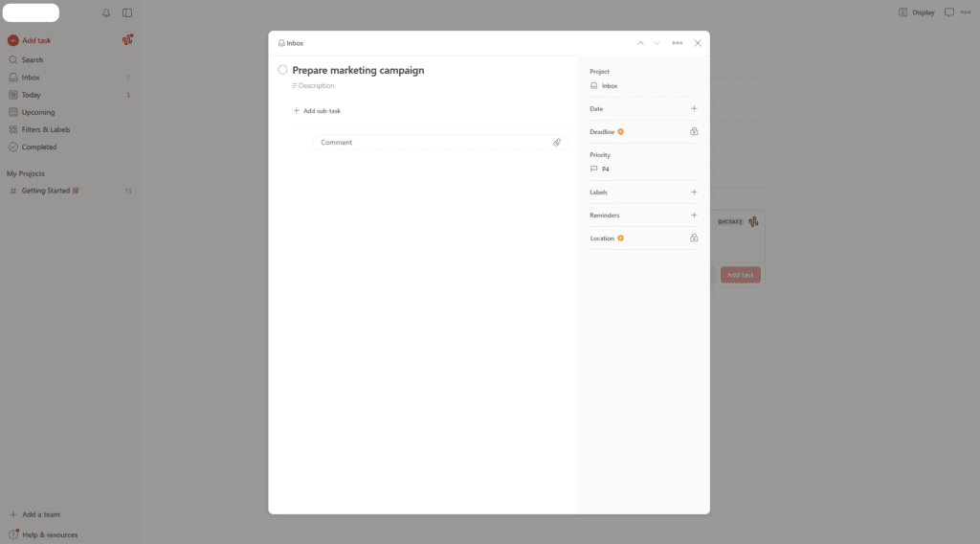The height and width of the screenshot is (544, 980).
Task: Add a description to the task
Action: [x=313, y=85]
